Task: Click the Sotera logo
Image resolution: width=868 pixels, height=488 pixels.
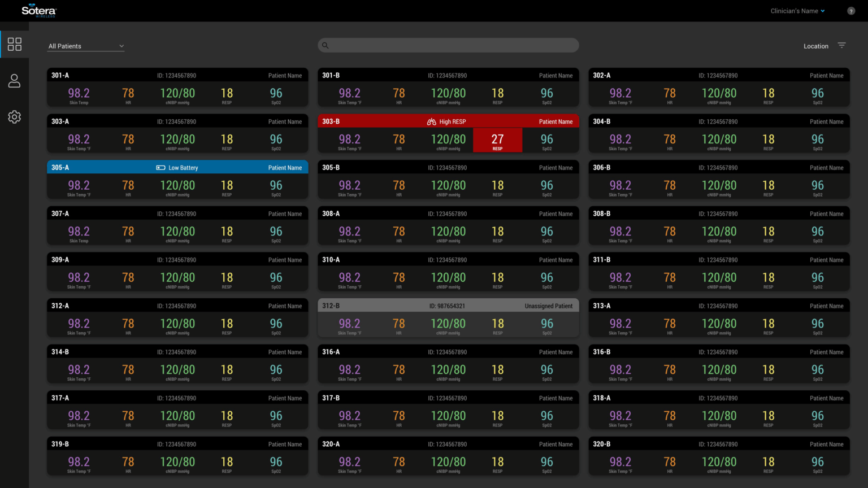Action: [39, 11]
